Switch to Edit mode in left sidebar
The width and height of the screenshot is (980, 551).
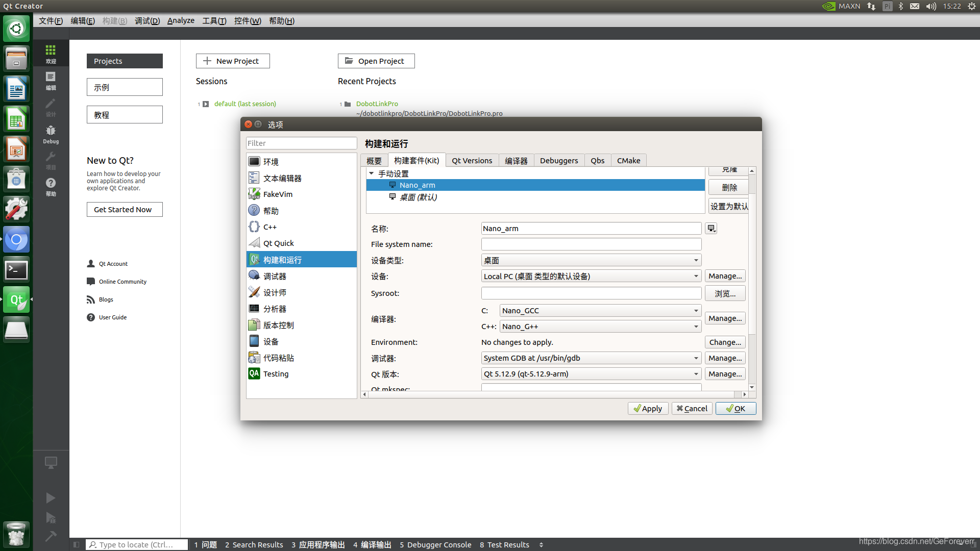click(51, 81)
